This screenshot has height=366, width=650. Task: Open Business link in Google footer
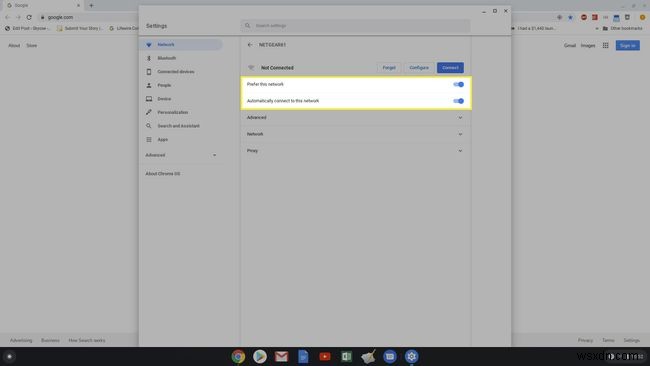click(x=50, y=340)
